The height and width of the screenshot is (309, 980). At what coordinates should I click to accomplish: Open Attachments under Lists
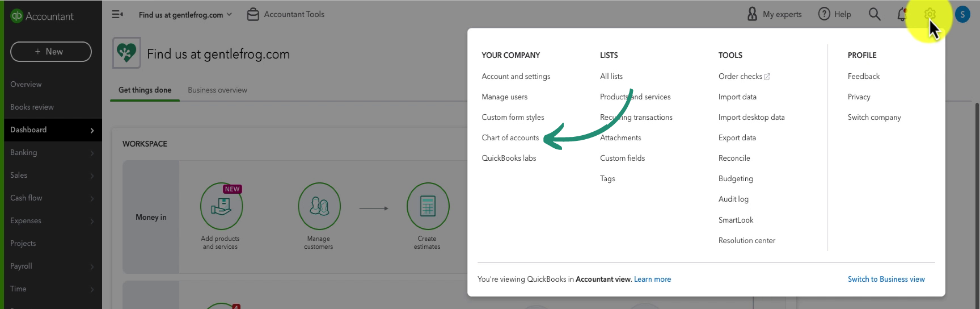620,137
